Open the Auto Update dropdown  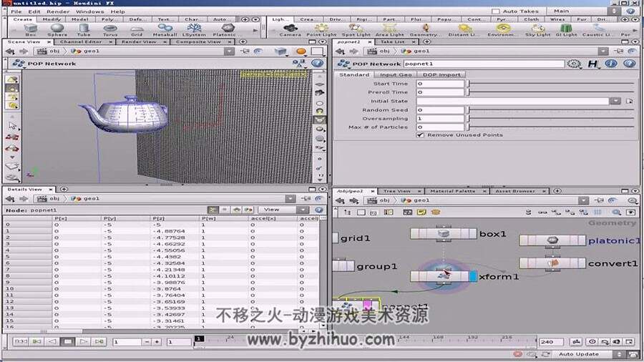(x=620, y=354)
